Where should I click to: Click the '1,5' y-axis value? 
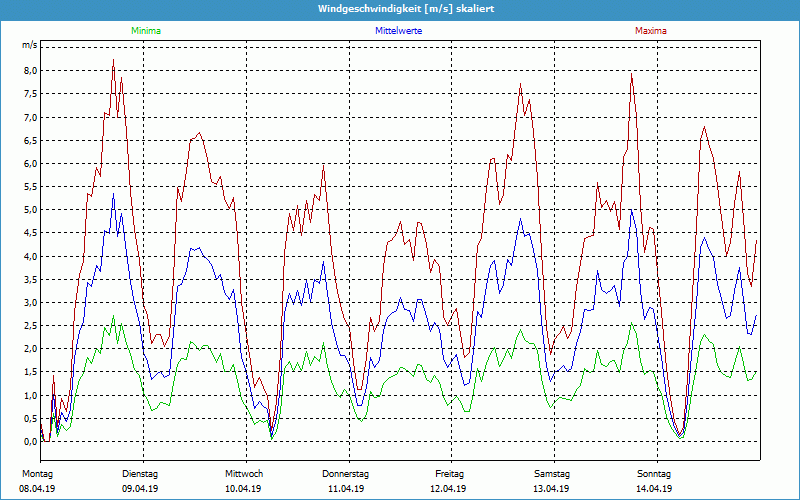[31, 372]
